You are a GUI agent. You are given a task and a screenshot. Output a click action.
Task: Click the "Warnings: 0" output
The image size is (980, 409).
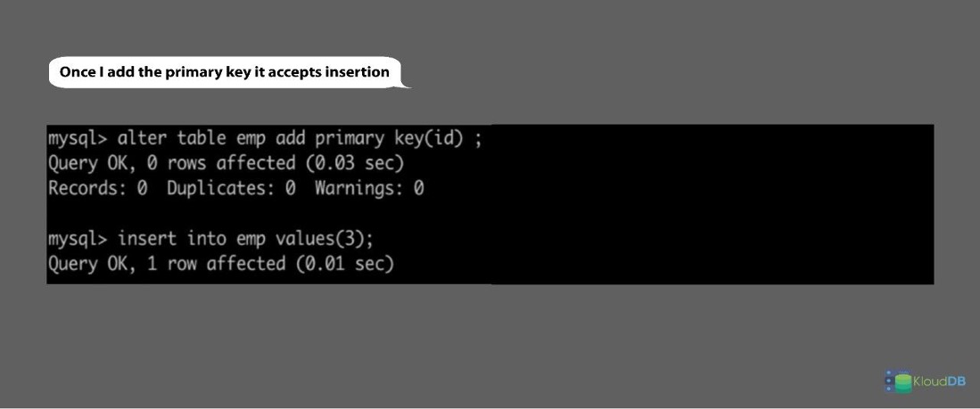(x=369, y=188)
